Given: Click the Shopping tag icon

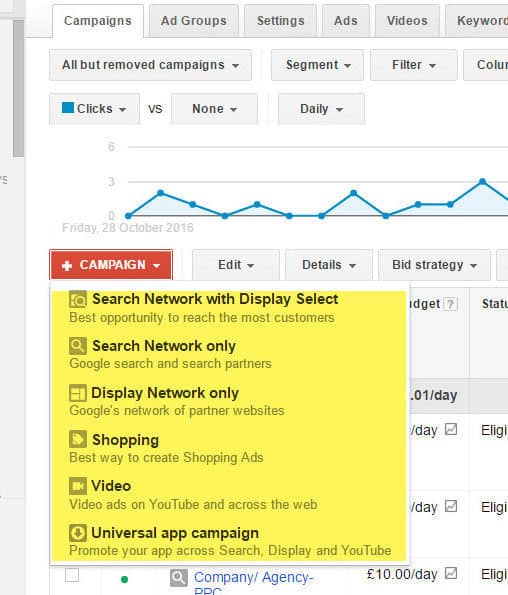Looking at the screenshot, I should (78, 439).
